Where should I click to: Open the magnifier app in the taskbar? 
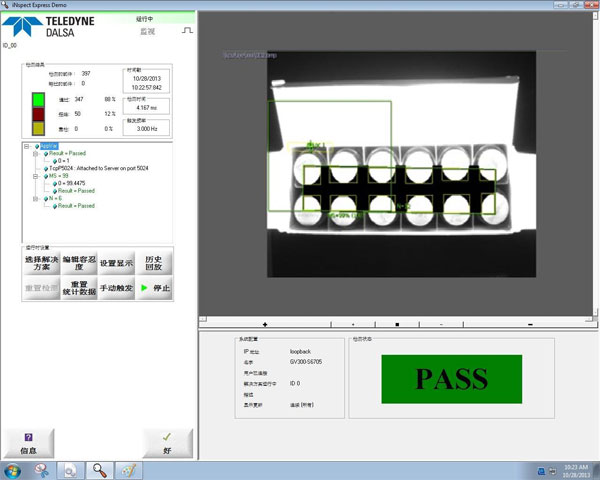[101, 470]
